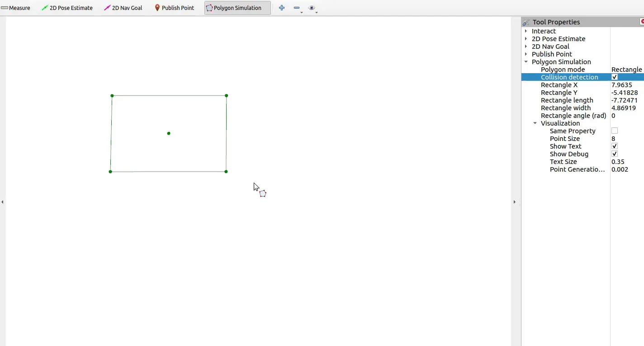Image resolution: width=644 pixels, height=346 pixels.
Task: Select the Visualization label
Action: (560, 123)
